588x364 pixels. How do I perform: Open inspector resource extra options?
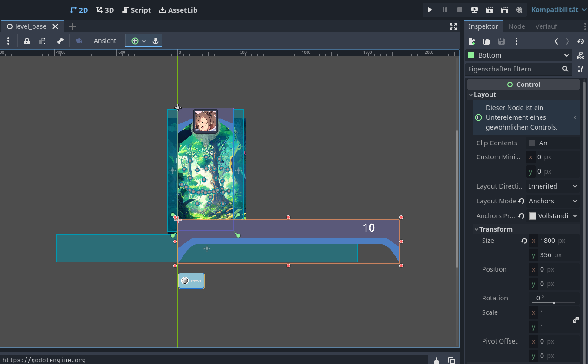516,41
